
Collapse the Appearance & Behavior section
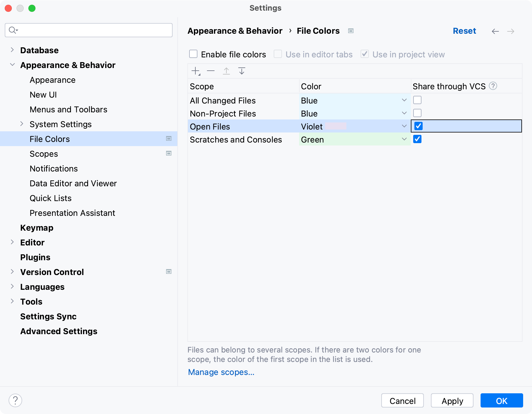[x=12, y=65]
